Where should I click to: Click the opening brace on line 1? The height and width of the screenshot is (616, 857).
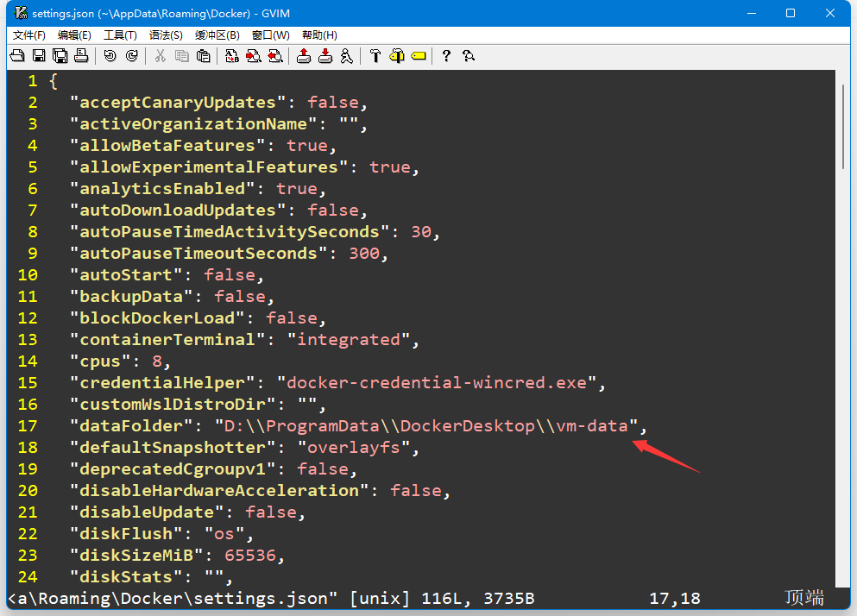53,81
